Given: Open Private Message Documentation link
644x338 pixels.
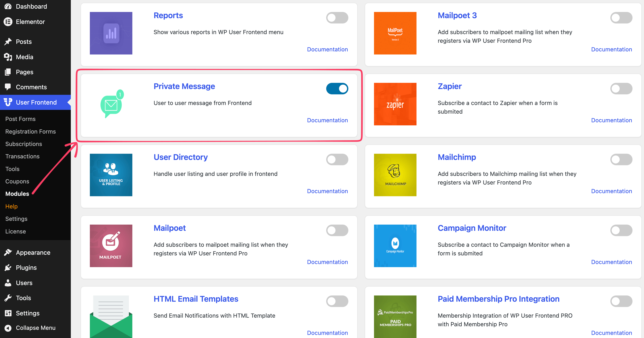Looking at the screenshot, I should [327, 120].
